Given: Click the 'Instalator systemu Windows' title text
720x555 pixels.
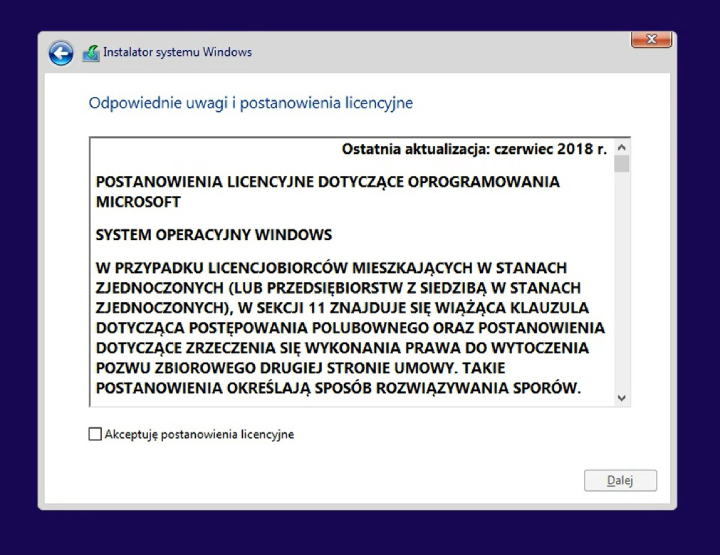Looking at the screenshot, I should point(177,52).
